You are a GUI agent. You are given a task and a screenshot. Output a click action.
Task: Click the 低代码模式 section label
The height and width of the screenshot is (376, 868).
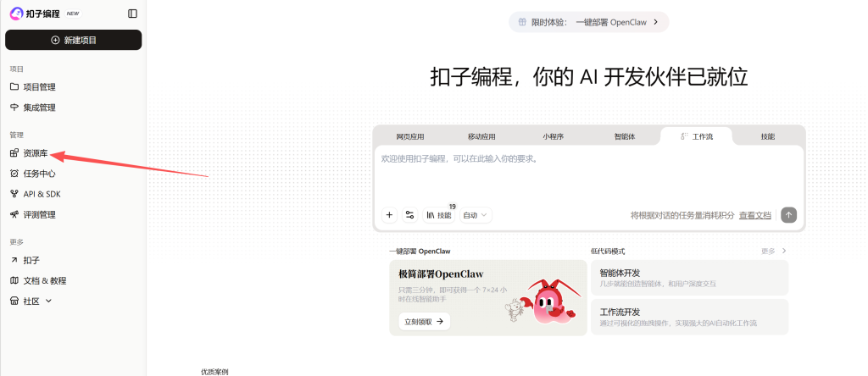[608, 251]
